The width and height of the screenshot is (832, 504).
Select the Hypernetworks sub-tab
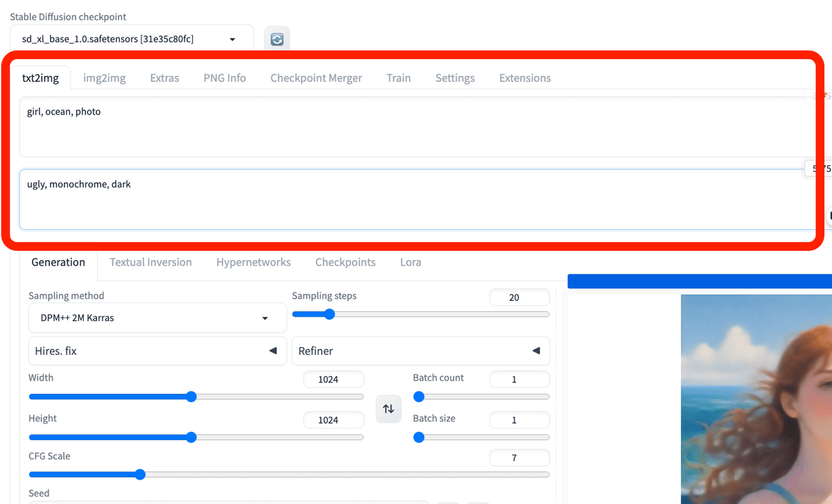pos(253,262)
